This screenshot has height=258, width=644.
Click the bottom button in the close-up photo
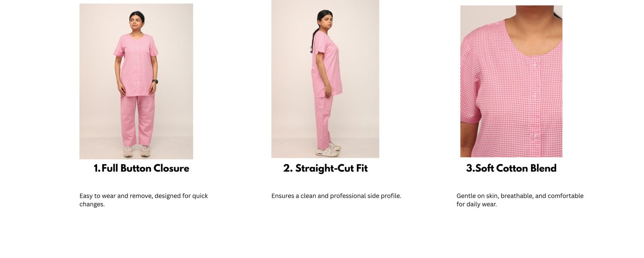535,135
